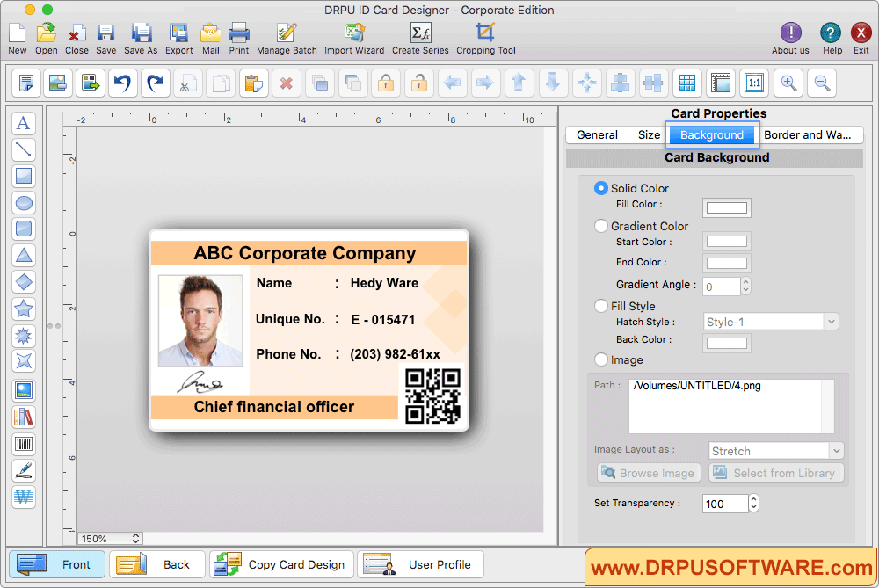Select the Ellipse shape tool
Image resolution: width=879 pixels, height=588 pixels.
[x=24, y=202]
